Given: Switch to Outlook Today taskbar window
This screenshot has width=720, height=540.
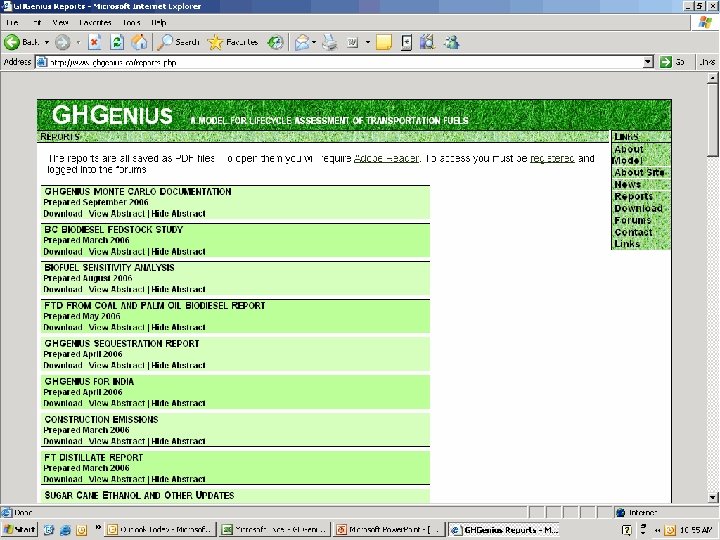Looking at the screenshot, I should tap(159, 529).
